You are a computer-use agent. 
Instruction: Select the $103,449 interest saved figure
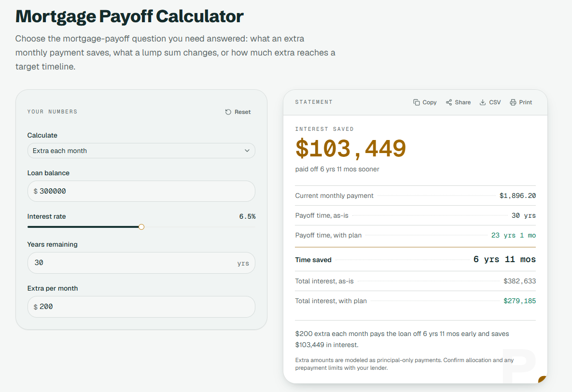[x=350, y=149]
